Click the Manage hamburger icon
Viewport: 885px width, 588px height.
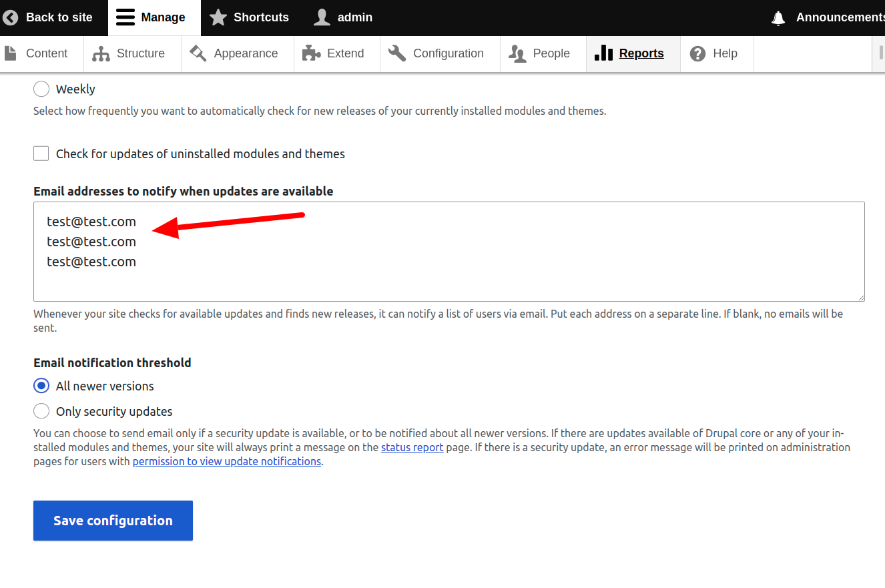125,17
